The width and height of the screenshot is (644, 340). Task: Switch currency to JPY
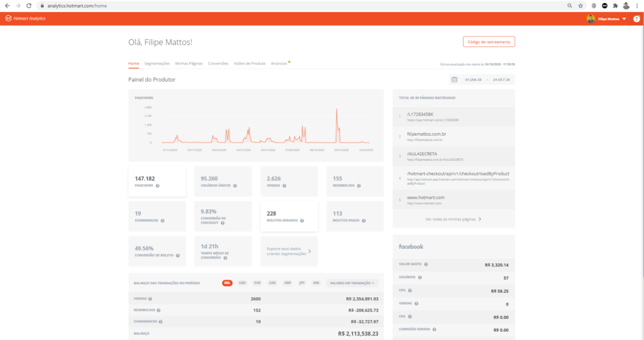(x=302, y=283)
